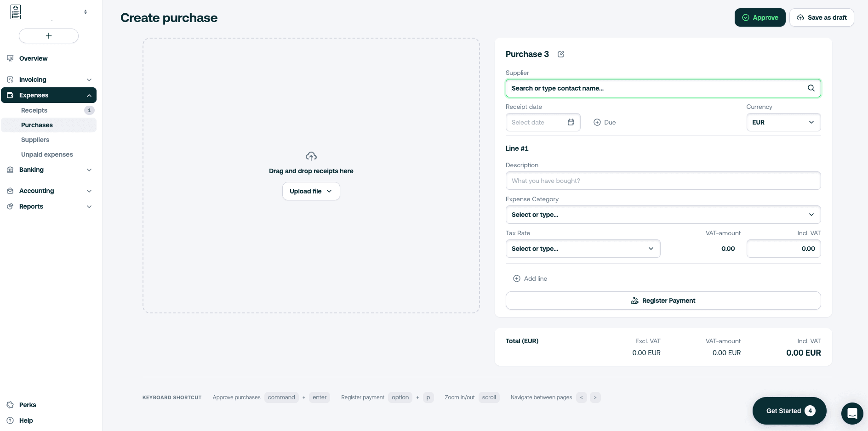Open the Tax Rate dropdown
This screenshot has height=431, width=868.
click(582, 249)
